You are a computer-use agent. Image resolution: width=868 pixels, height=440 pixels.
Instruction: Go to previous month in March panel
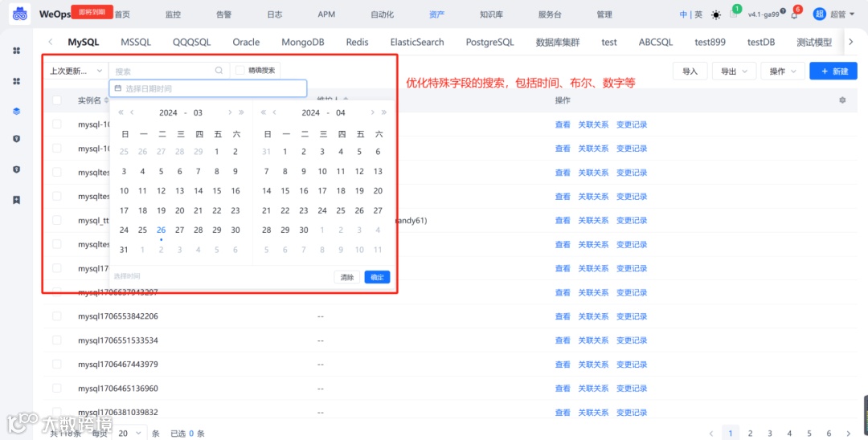(x=133, y=112)
